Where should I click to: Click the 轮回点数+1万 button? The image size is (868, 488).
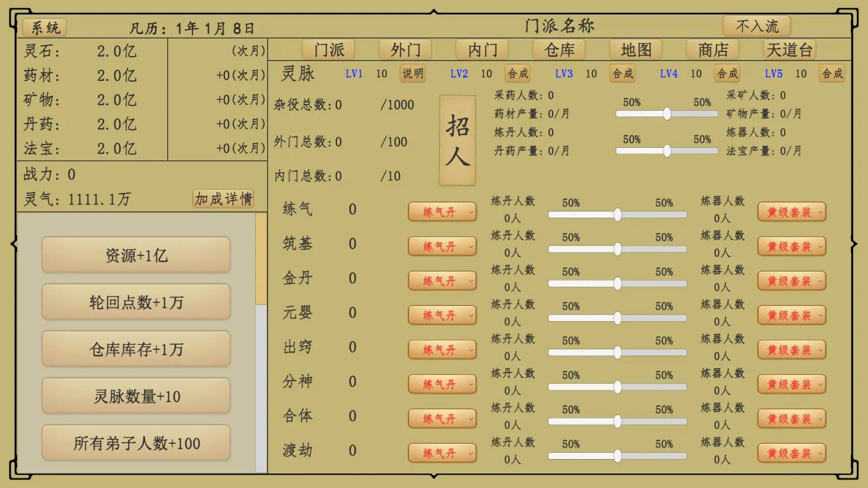[135, 301]
